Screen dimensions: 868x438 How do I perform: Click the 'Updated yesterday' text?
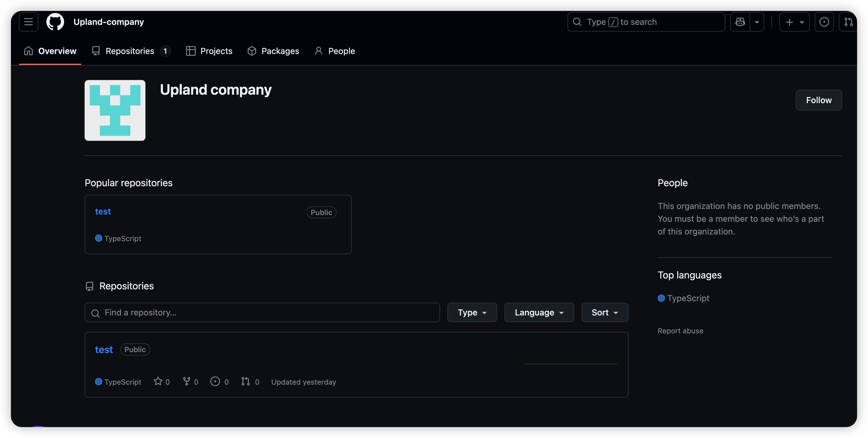(x=303, y=382)
